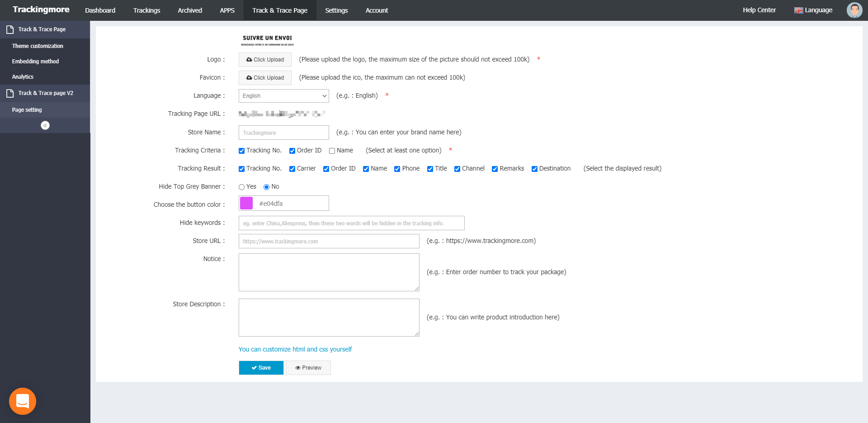Open APPS in top nav
868x423 pixels.
pos(227,10)
